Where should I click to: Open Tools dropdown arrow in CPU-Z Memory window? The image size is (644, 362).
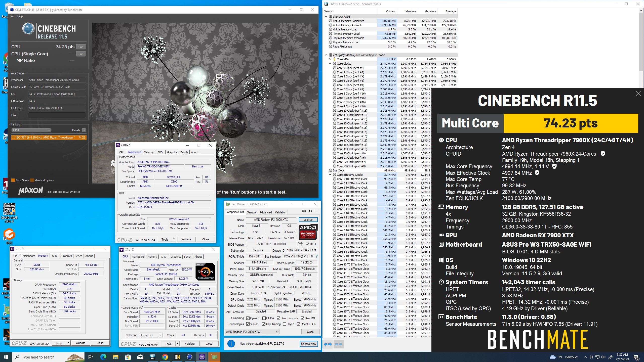(x=68, y=343)
